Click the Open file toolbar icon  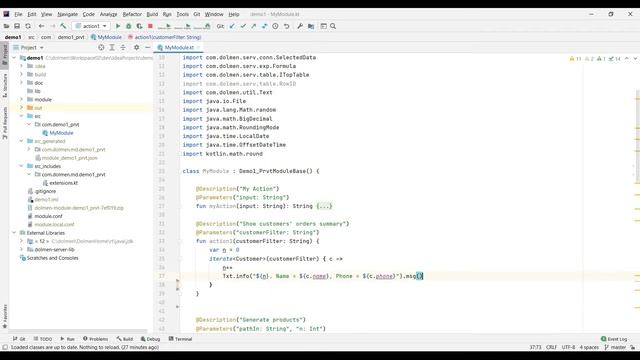pyautogui.click(x=7, y=26)
